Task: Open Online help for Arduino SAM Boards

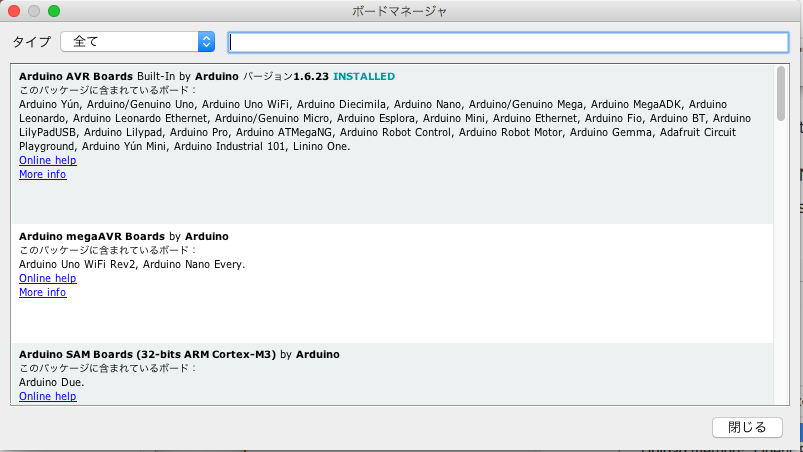Action: [x=48, y=396]
